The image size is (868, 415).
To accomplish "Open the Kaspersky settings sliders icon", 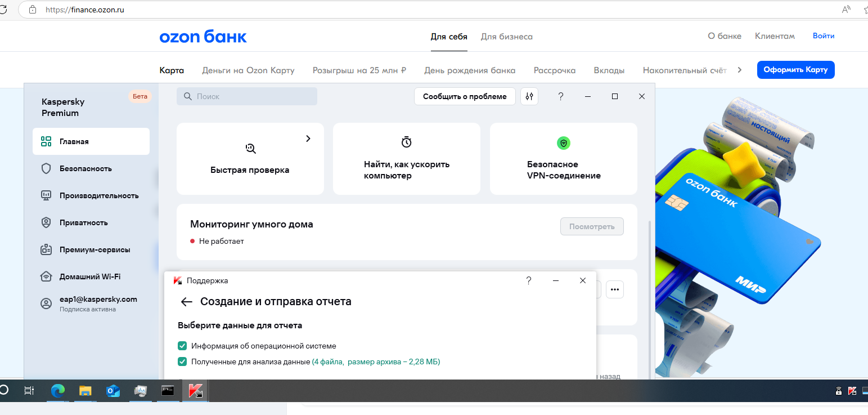I will [529, 96].
